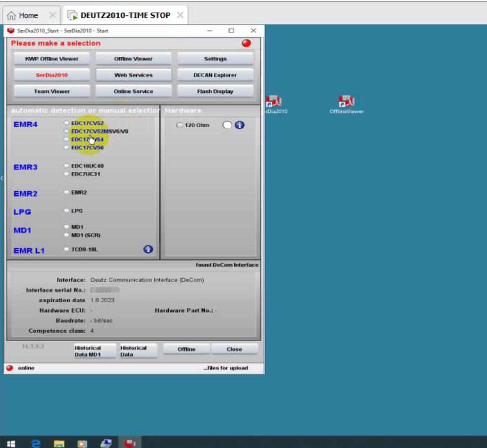Select the MD1 (SCR) radio button
Screen dimensions: 487x448
[x=66, y=235]
